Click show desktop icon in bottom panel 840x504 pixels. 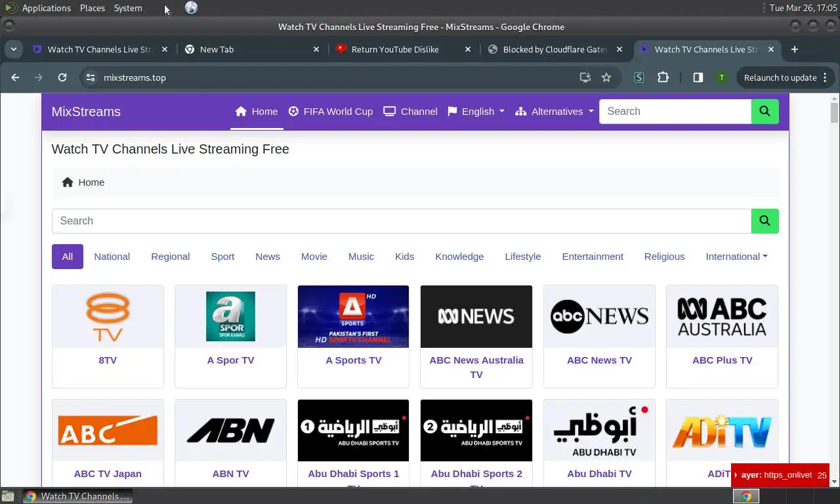tap(8, 496)
